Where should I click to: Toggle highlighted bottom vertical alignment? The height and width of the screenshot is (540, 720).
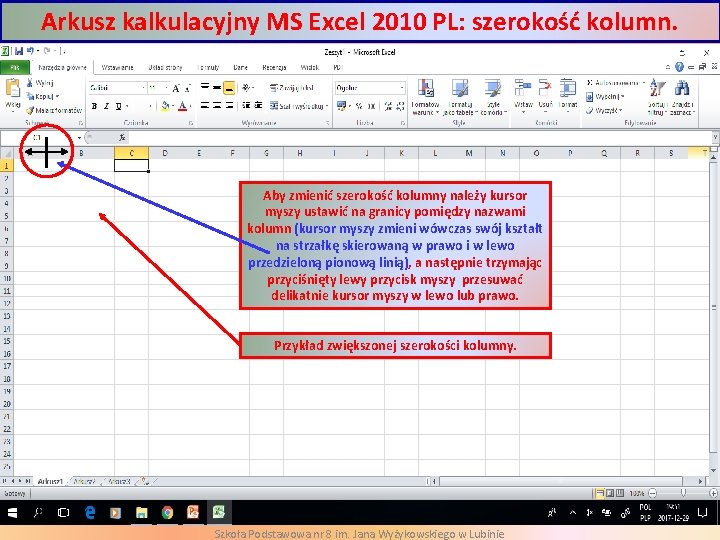point(229,87)
